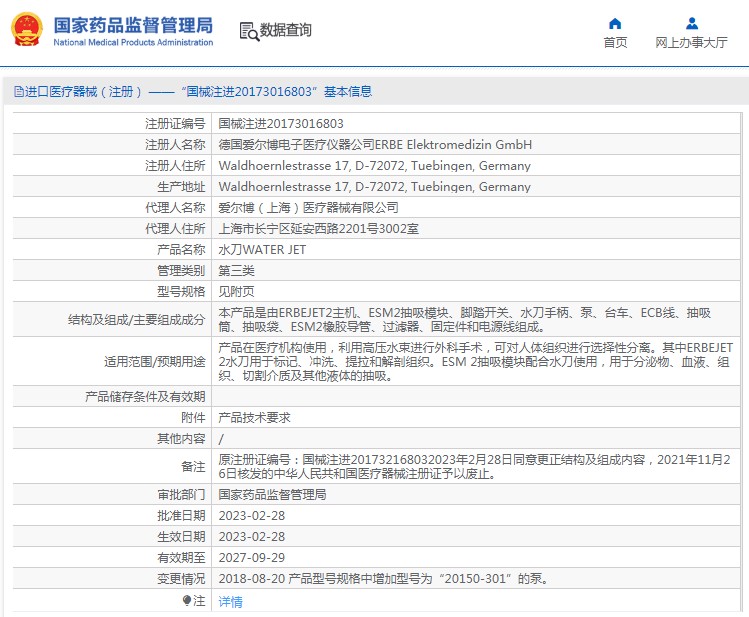Image resolution: width=749 pixels, height=617 pixels.
Task: Click the 代理人名称 label
Action: point(175,208)
